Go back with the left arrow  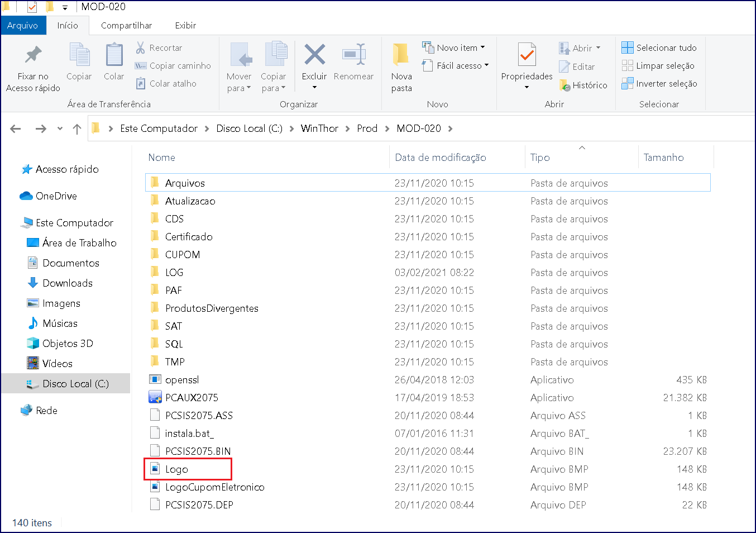[16, 129]
